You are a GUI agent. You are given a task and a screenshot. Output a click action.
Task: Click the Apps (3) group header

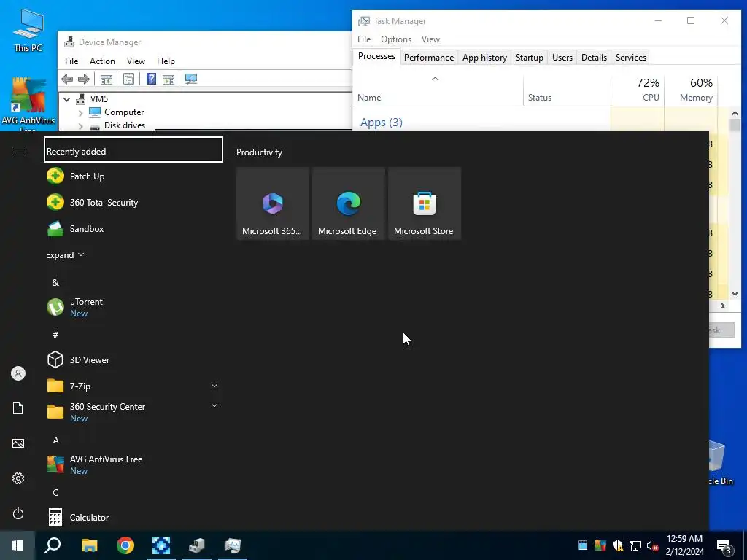[381, 122]
